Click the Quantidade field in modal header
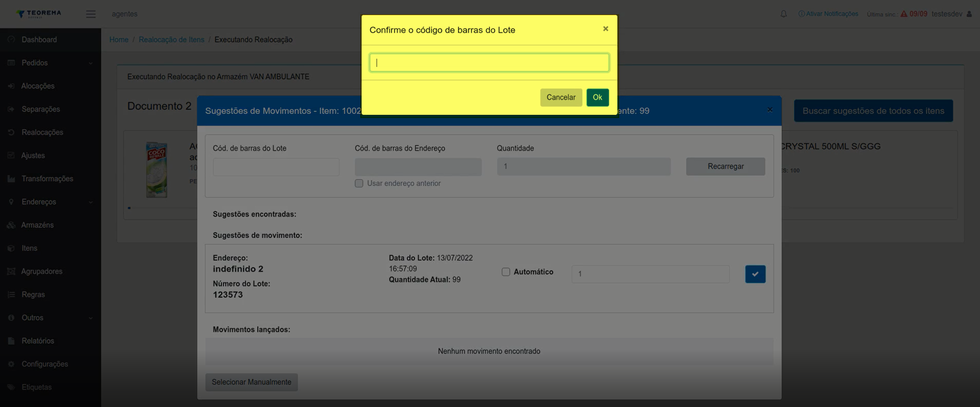 pyautogui.click(x=584, y=166)
